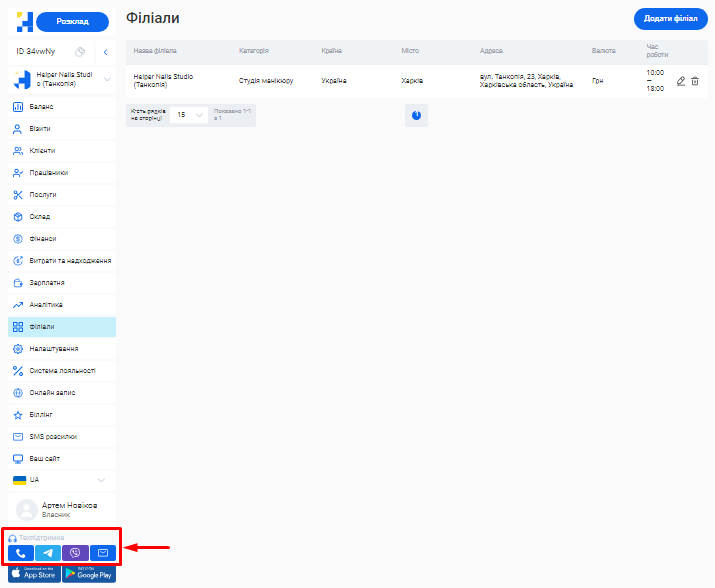This screenshot has width=715, height=588.
Task: Click the App Store download badge
Action: 32,574
